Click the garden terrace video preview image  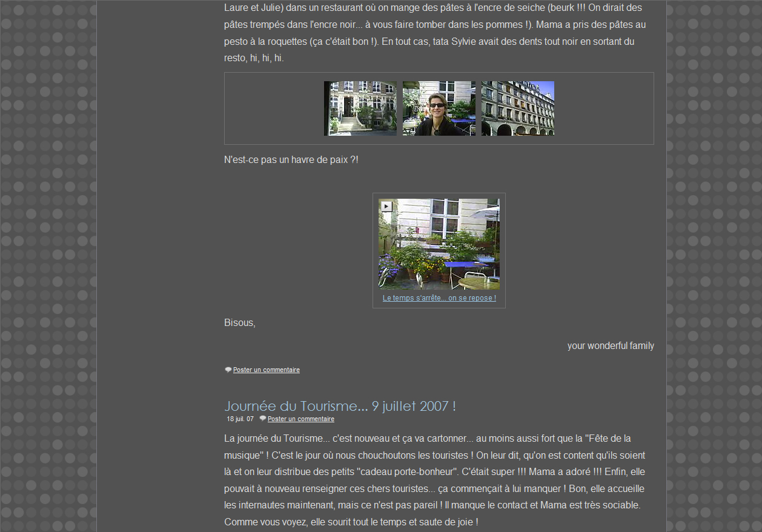click(439, 248)
